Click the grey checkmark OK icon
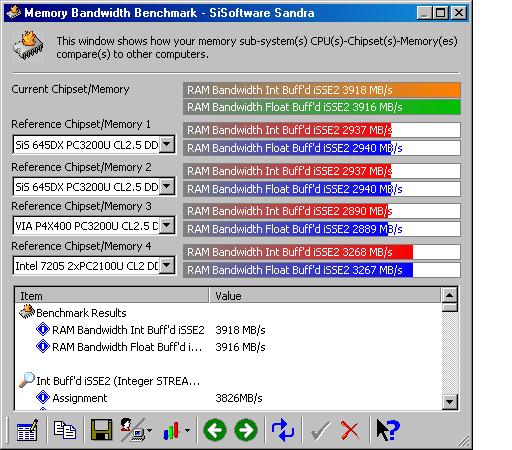The image size is (512, 450). pos(320,430)
